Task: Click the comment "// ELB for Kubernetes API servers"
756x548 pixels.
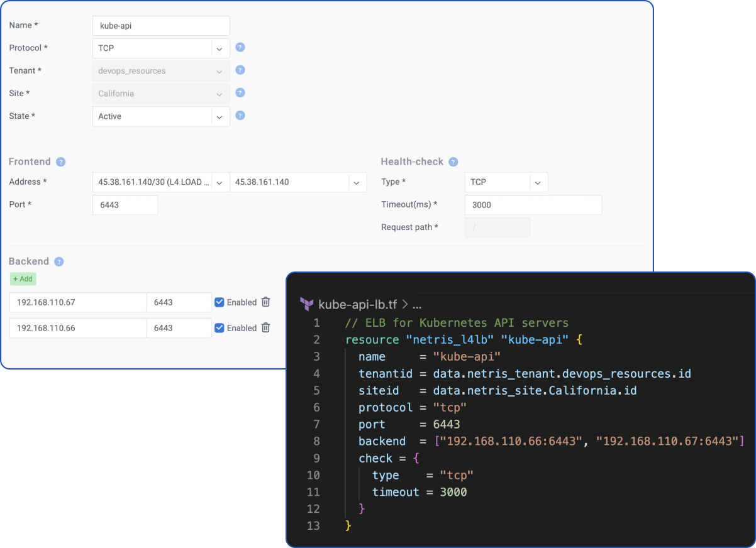Action: (x=457, y=323)
